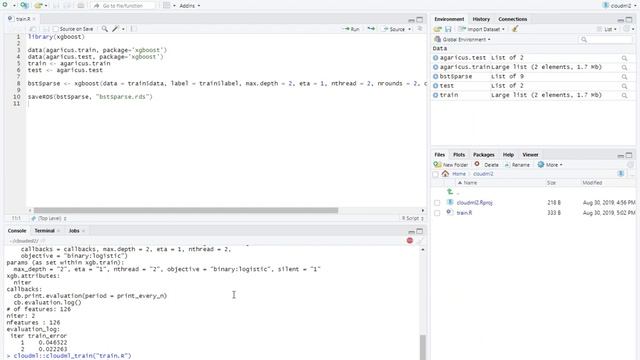This screenshot has width=640, height=360.
Task: Click the code tools magic wand icon
Action: pos(116,29)
